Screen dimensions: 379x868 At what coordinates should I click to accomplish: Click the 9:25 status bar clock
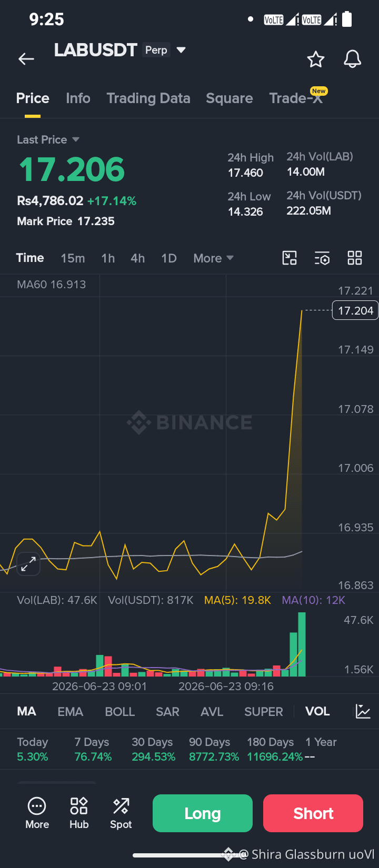tap(46, 19)
